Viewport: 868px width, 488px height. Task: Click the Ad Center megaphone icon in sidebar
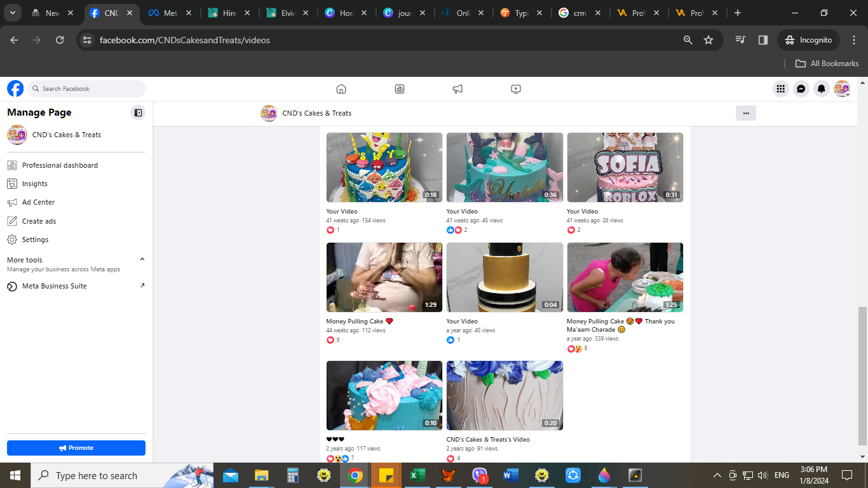pyautogui.click(x=11, y=202)
